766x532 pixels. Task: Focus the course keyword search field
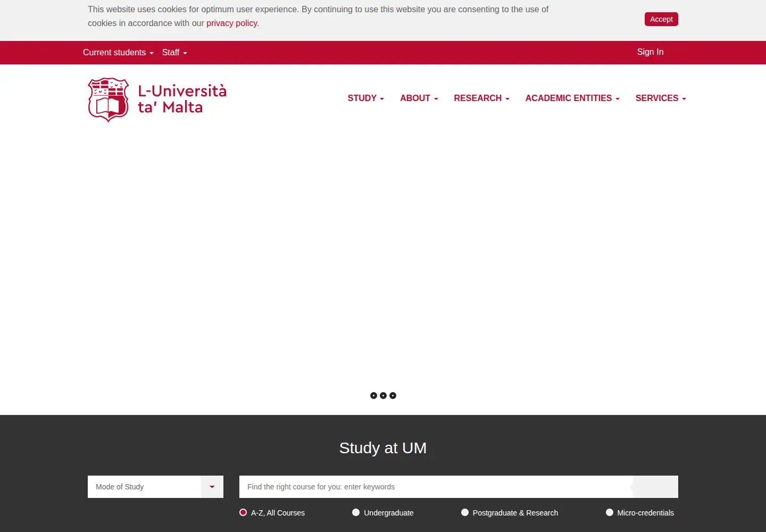[x=436, y=487]
